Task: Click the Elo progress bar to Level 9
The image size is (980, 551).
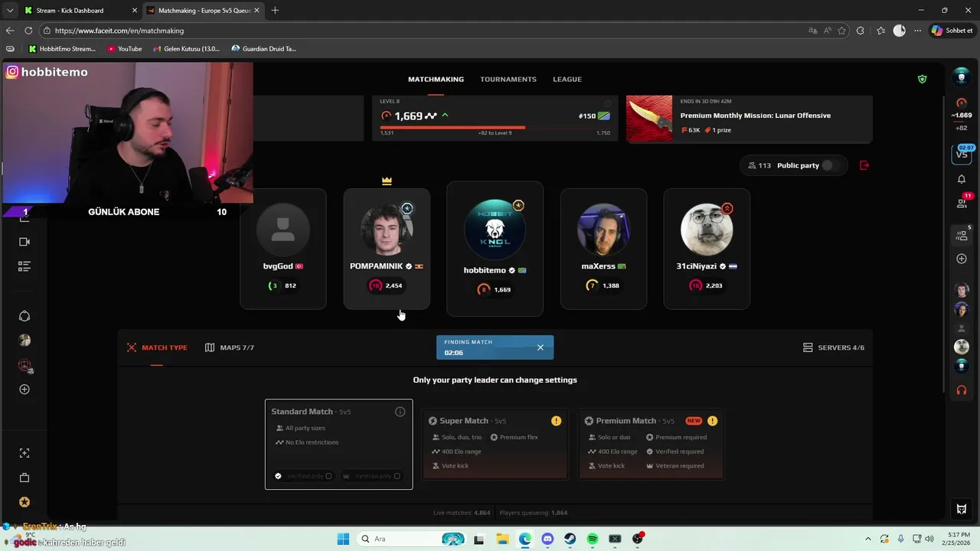Action: [495, 128]
